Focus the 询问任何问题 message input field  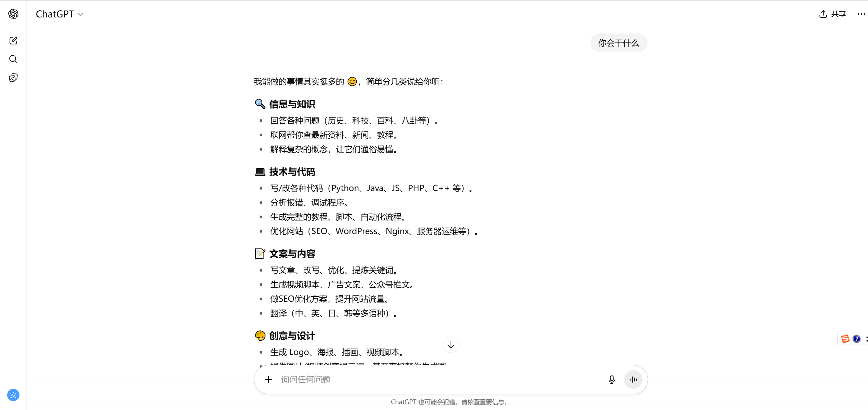pyautogui.click(x=440, y=380)
